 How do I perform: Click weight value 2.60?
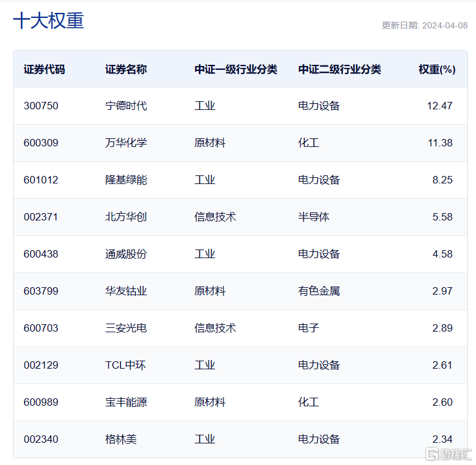(x=442, y=402)
